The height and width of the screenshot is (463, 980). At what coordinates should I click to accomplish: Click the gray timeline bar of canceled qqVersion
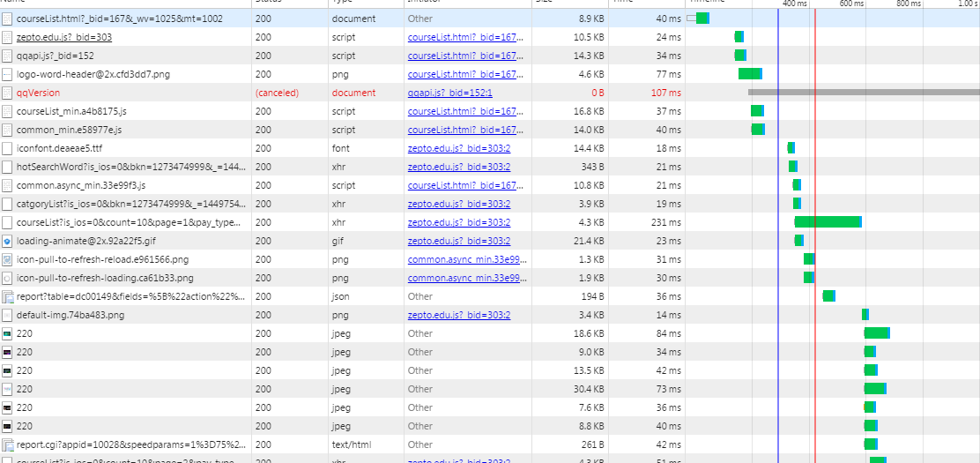tap(864, 93)
